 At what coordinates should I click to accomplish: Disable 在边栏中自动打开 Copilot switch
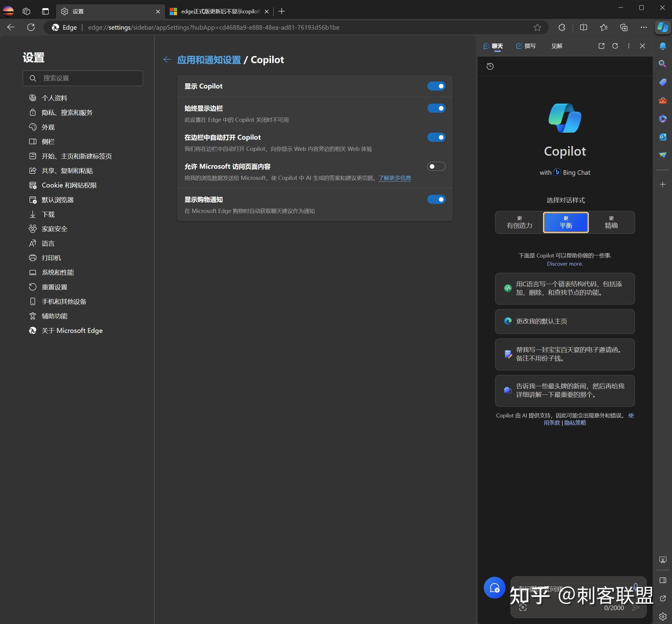pos(436,138)
